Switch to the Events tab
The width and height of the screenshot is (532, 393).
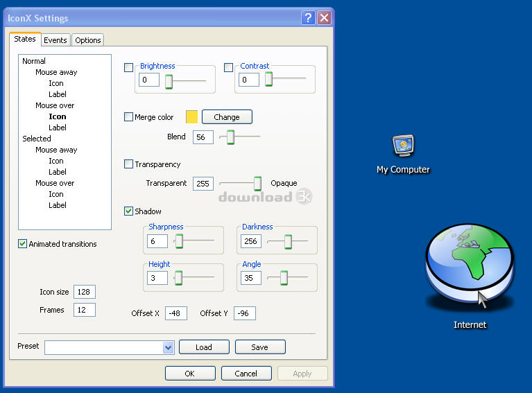click(x=55, y=40)
